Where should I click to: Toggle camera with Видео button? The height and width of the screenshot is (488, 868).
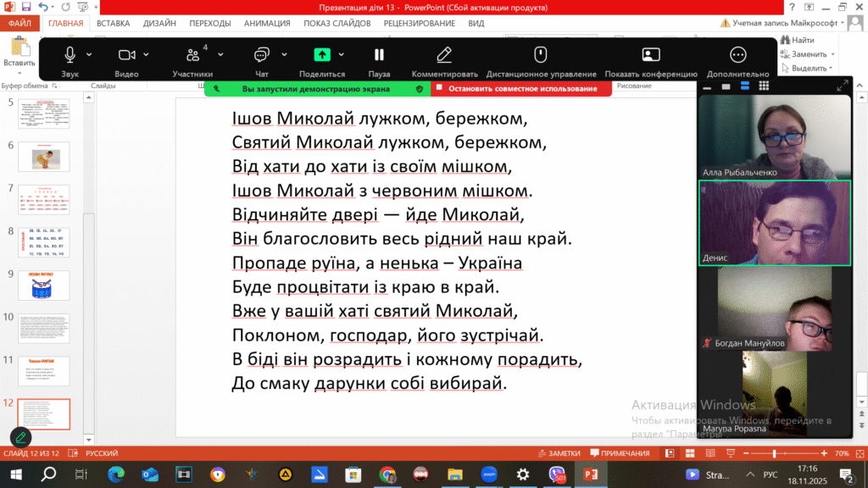coord(126,55)
